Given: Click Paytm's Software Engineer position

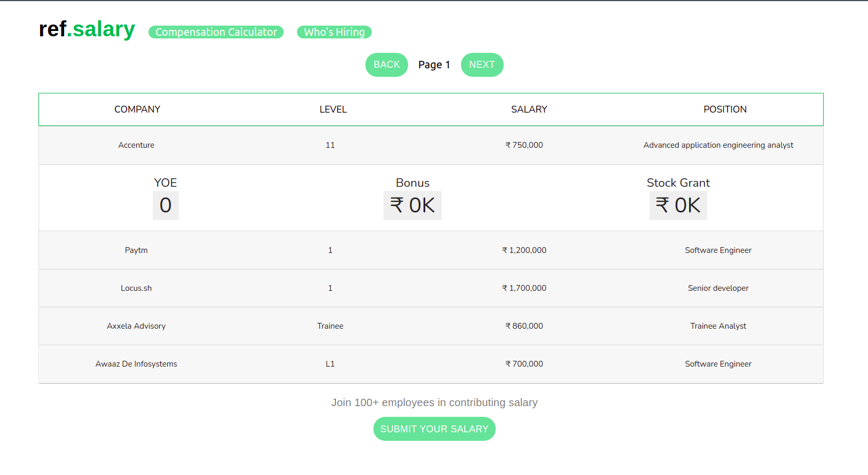Looking at the screenshot, I should [718, 250].
